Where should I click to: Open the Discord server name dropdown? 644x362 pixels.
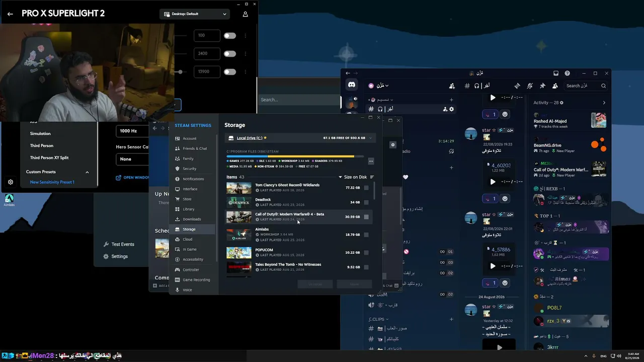click(x=379, y=86)
